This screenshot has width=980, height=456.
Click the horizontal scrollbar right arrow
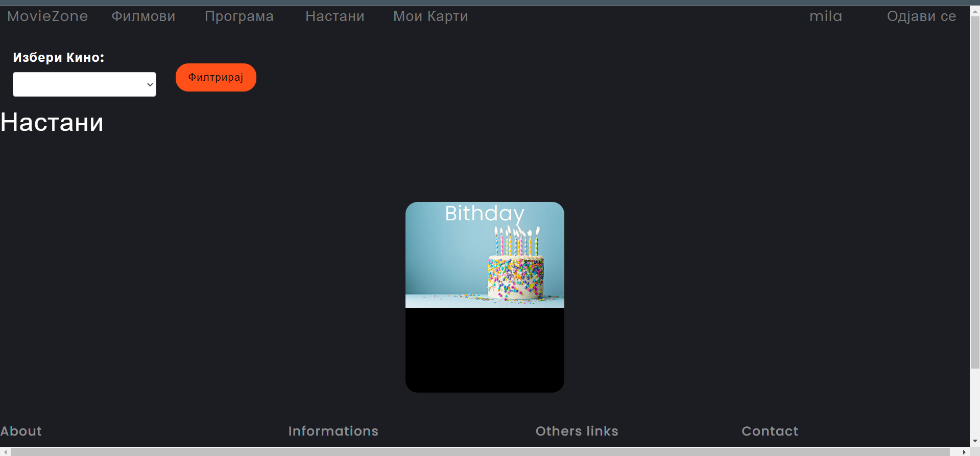click(x=964, y=452)
